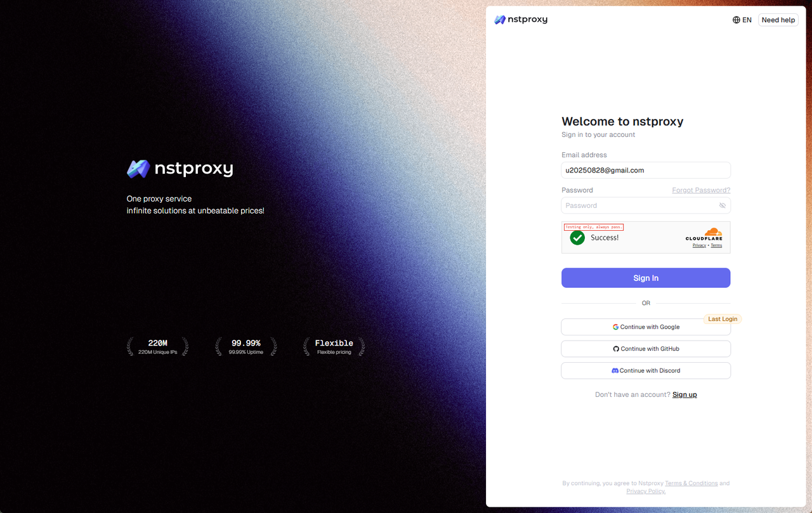Click the Last Login badge above Google option
The image size is (812, 513).
722,319
